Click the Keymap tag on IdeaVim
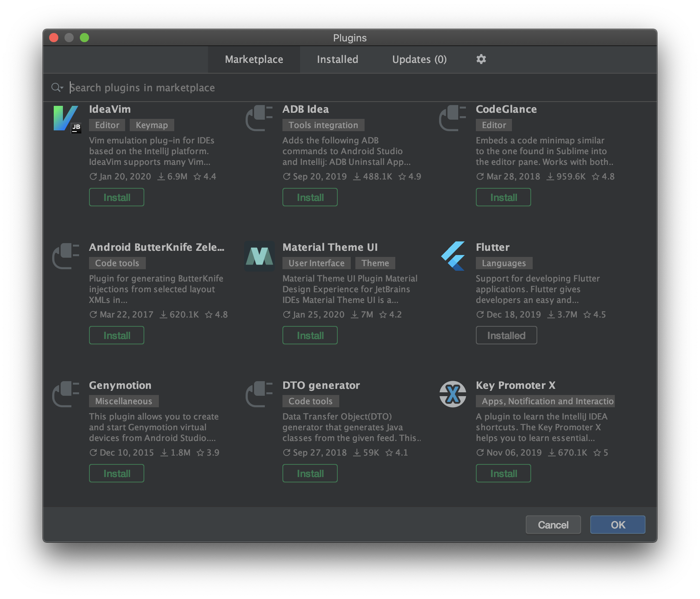 point(152,125)
